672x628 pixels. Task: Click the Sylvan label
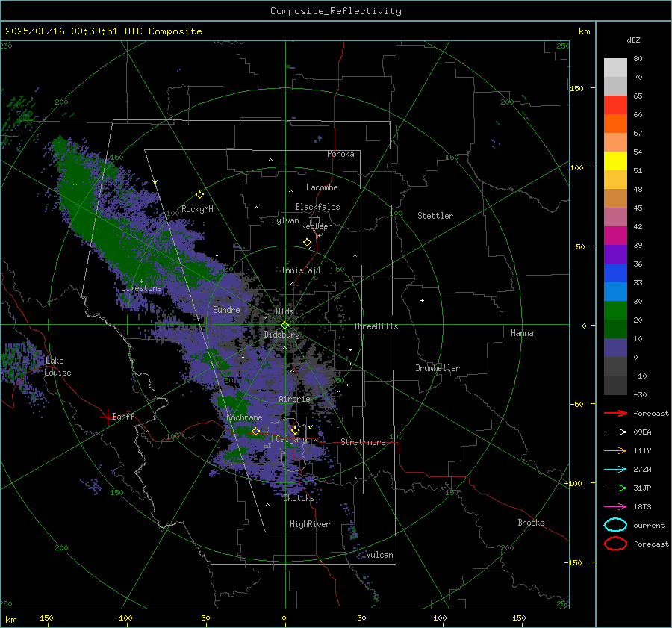click(x=285, y=220)
